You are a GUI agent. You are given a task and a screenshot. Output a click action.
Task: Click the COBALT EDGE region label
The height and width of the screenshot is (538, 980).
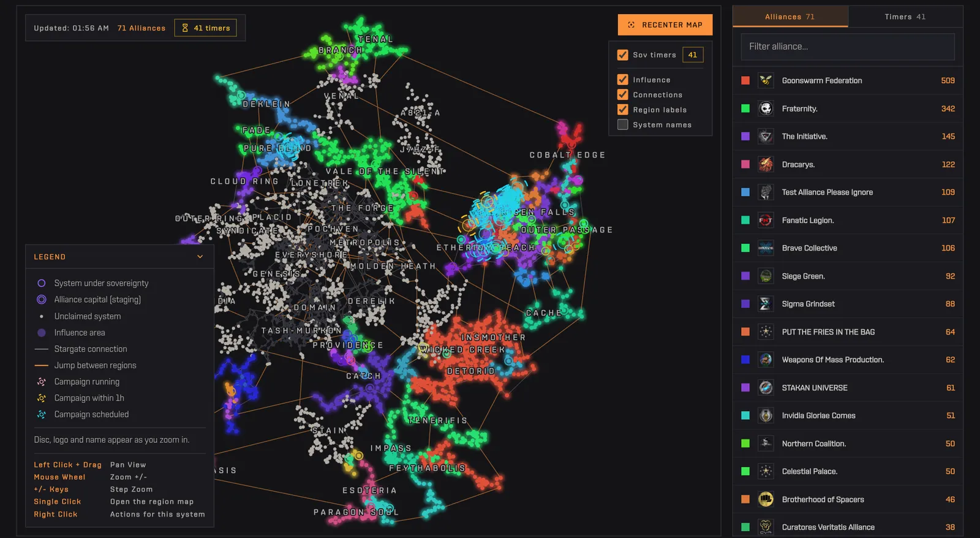pyautogui.click(x=567, y=155)
